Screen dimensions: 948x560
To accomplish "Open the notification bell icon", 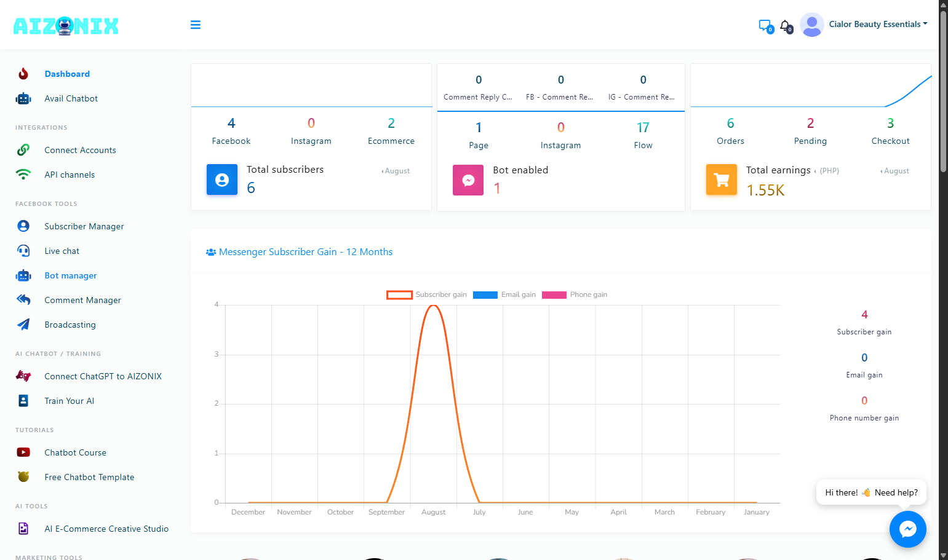I will click(x=786, y=26).
